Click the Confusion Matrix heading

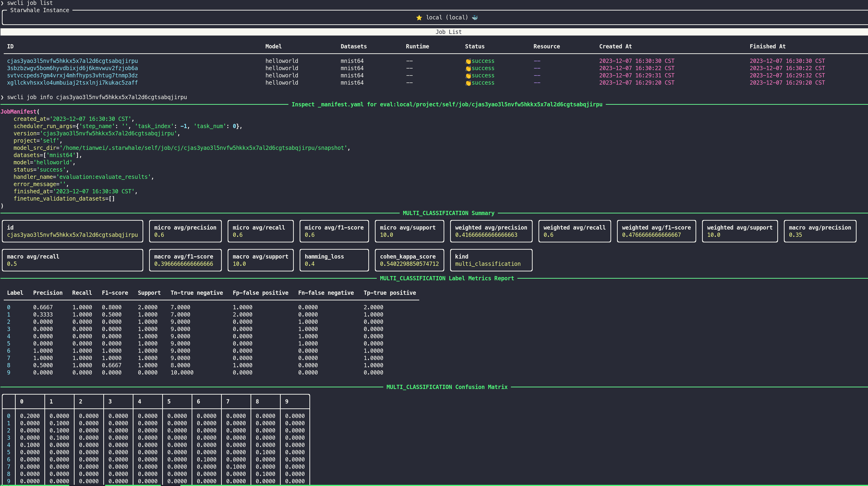[447, 387]
